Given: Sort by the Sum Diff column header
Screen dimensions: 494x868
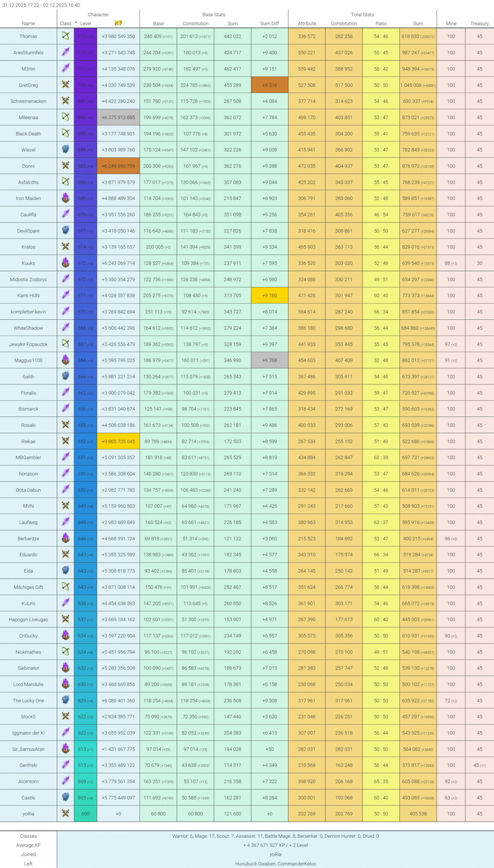Looking at the screenshot, I should click(x=269, y=23).
